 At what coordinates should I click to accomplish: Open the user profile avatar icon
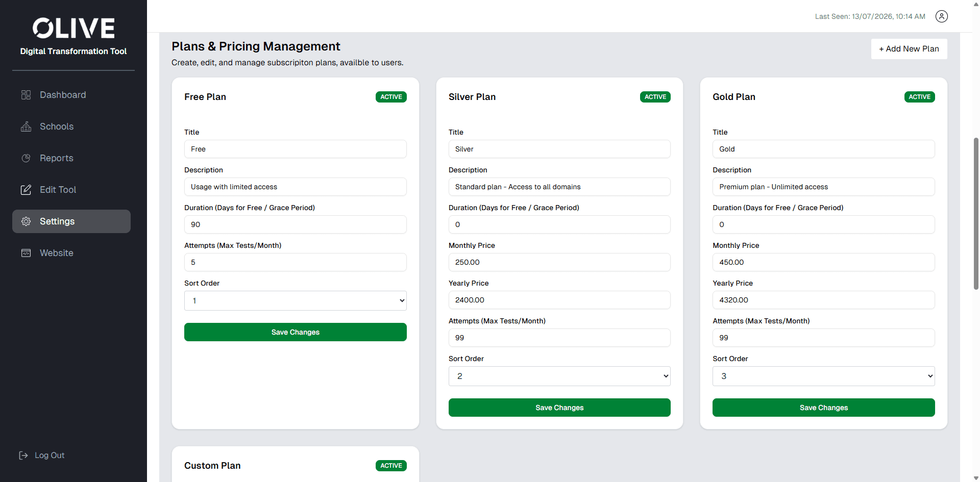942,16
